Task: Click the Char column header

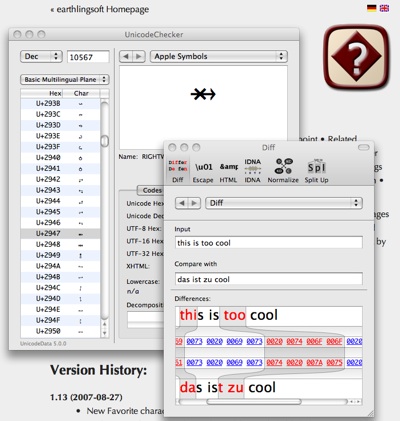Action: tap(81, 93)
